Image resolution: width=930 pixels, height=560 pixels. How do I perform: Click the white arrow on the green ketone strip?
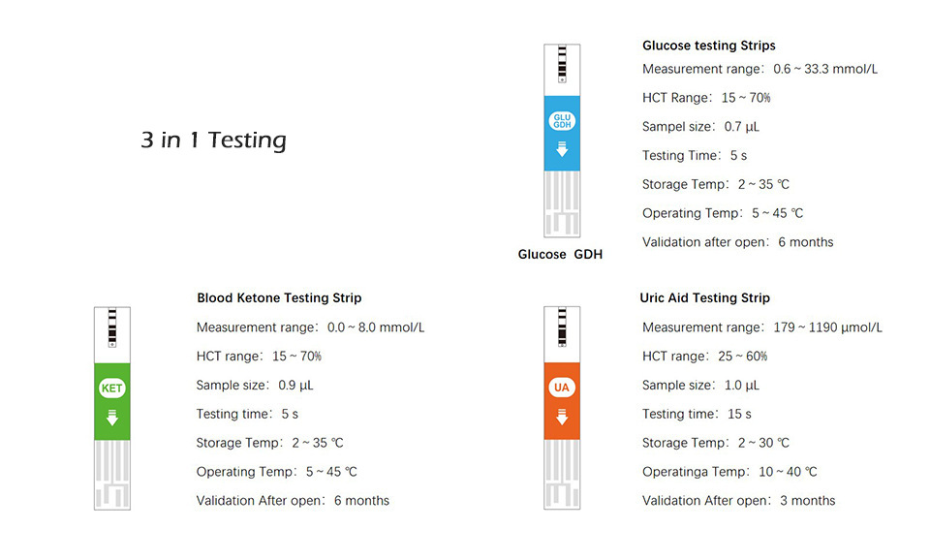[x=112, y=418]
